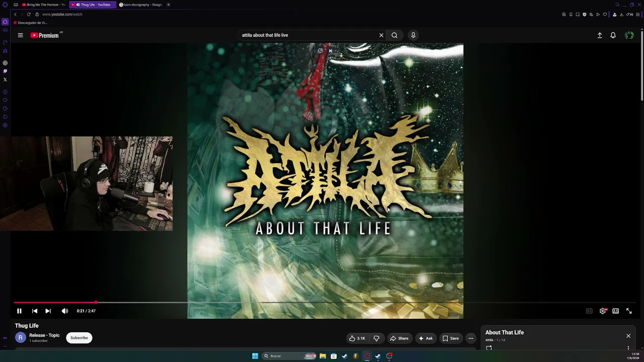Image resolution: width=644 pixels, height=362 pixels.
Task: Click the Thug Life video title
Action: [x=27, y=326]
